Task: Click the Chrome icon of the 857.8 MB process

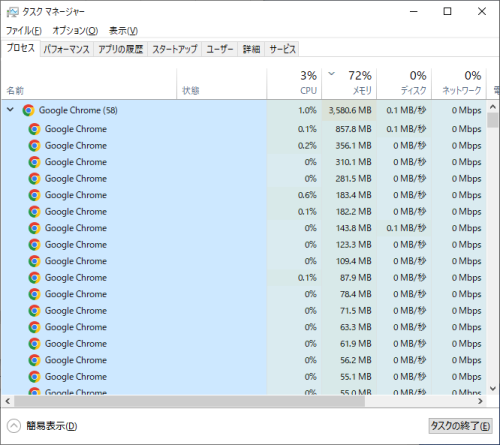Action: click(x=34, y=129)
